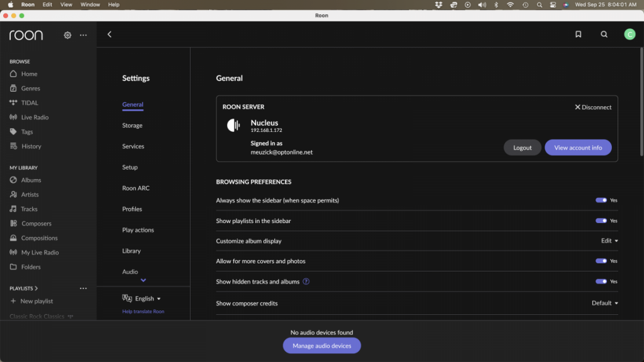Open the Window menu in menu bar
Viewport: 644px width, 362px height.
pyautogui.click(x=90, y=4)
